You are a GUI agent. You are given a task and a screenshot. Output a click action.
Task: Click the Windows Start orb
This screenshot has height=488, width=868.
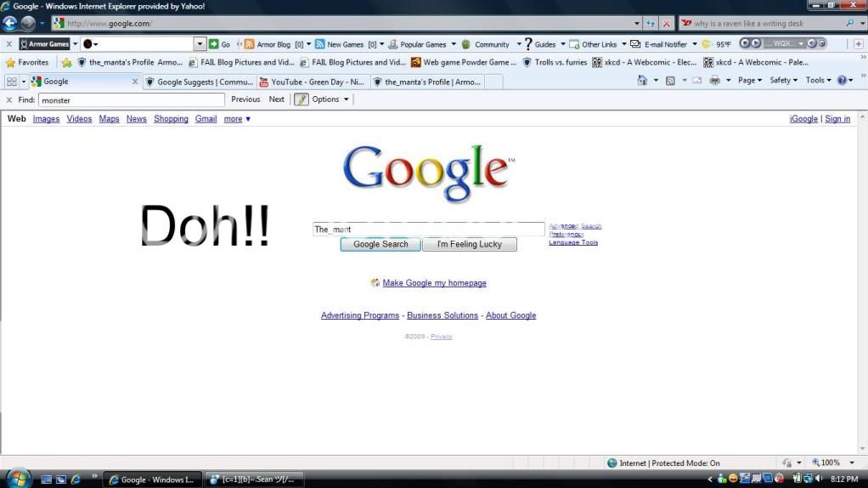coord(19,479)
